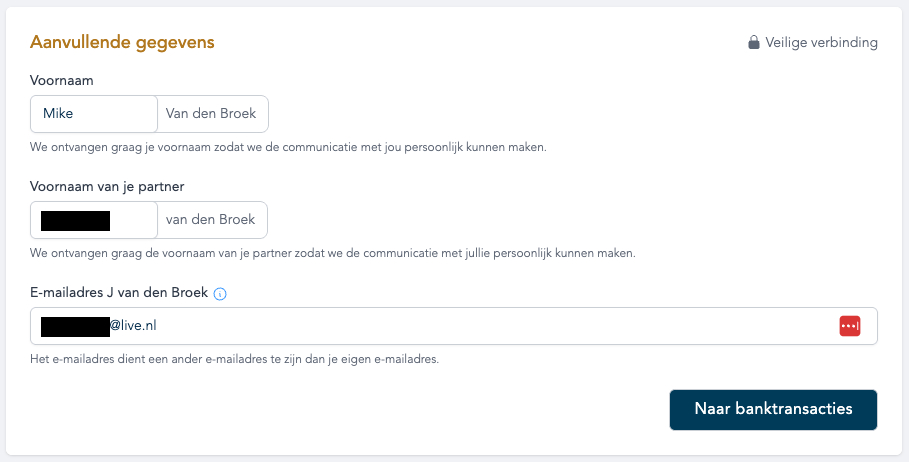Focus the Voornaam field containing Mike
This screenshot has width=909, height=462.
pyautogui.click(x=94, y=114)
